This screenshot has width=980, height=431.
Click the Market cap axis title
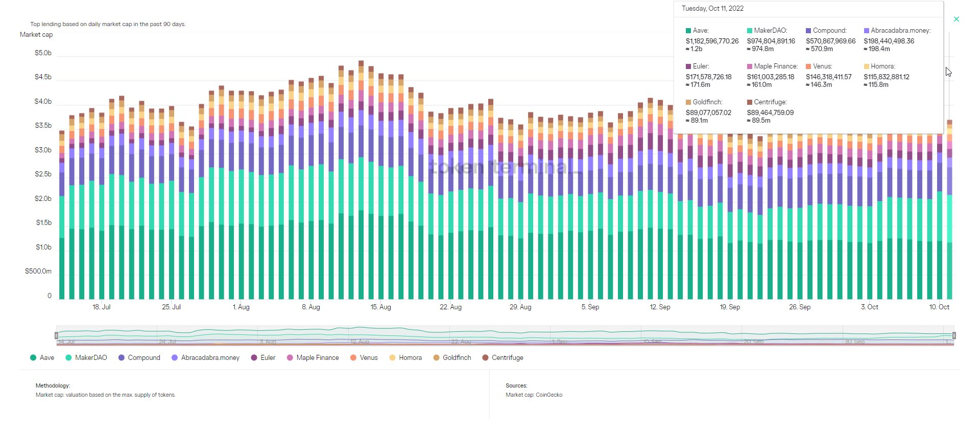pyautogui.click(x=36, y=35)
